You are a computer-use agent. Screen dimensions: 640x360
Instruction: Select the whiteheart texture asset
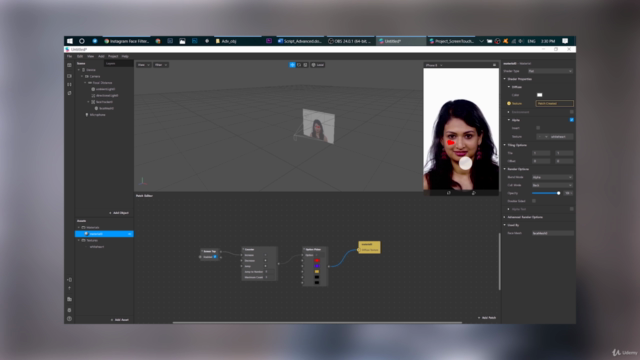pyautogui.click(x=97, y=247)
